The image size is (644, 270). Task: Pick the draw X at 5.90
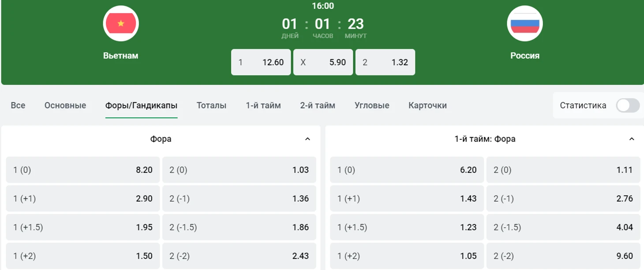[x=323, y=62]
